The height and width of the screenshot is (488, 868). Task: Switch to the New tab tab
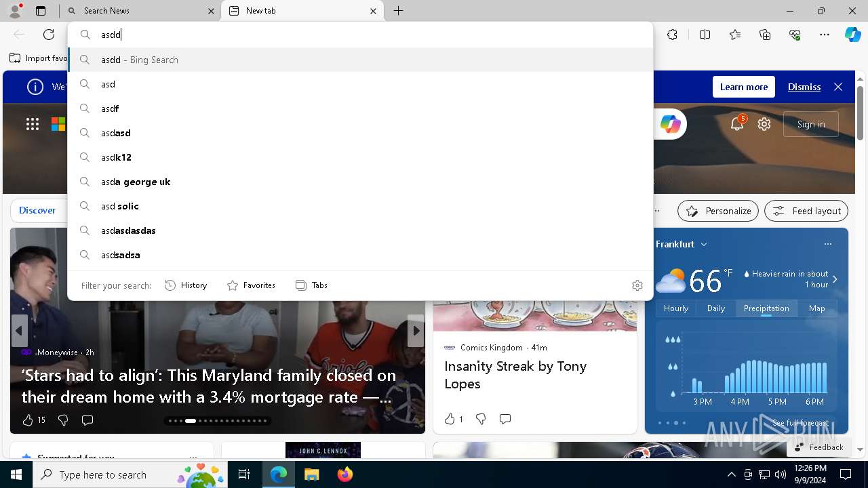tap(302, 11)
